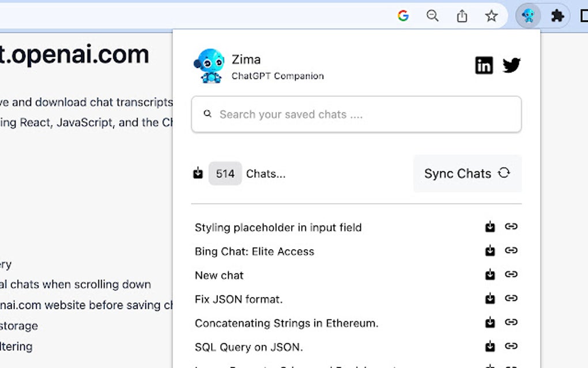
Task: Open link for the 'New chat' conversation
Action: 512,275
